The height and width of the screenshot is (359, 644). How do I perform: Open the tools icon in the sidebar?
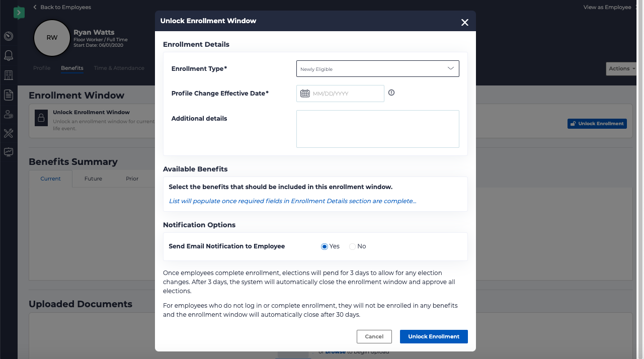9,133
